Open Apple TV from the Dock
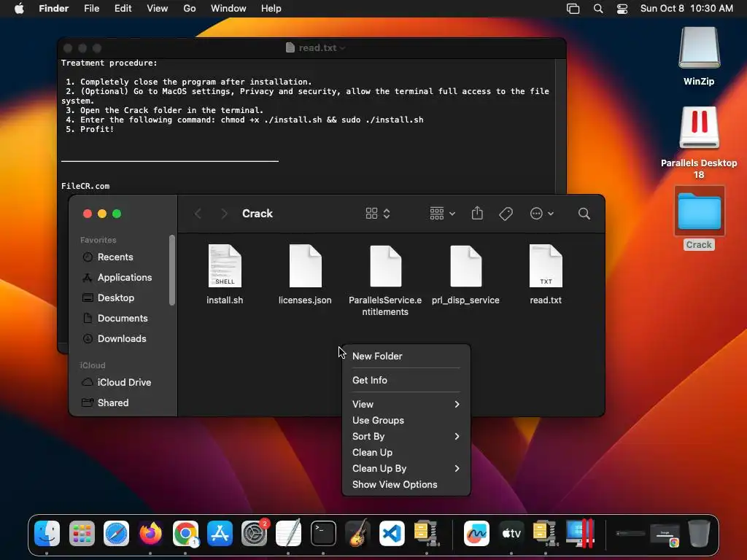 pyautogui.click(x=511, y=533)
